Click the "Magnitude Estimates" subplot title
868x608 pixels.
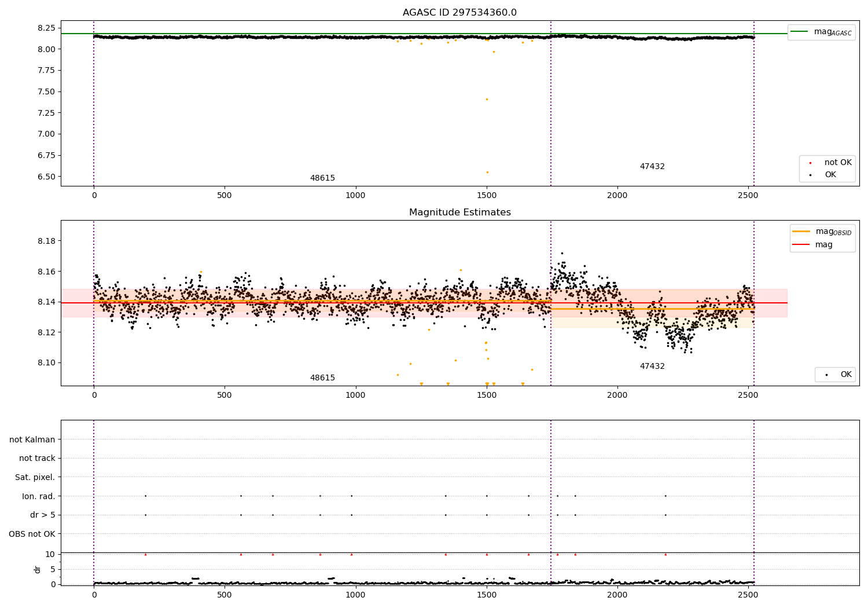pyautogui.click(x=459, y=213)
